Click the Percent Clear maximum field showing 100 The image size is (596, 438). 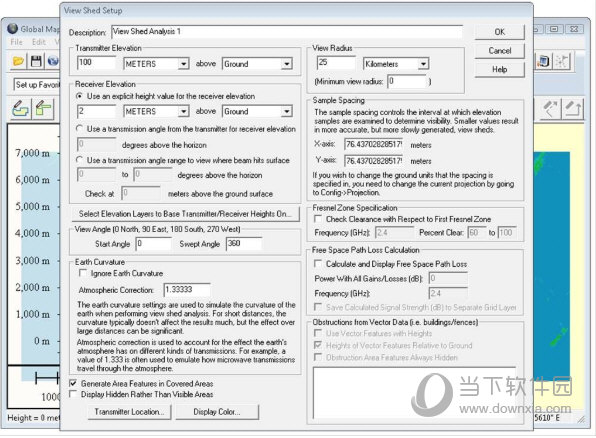point(507,232)
